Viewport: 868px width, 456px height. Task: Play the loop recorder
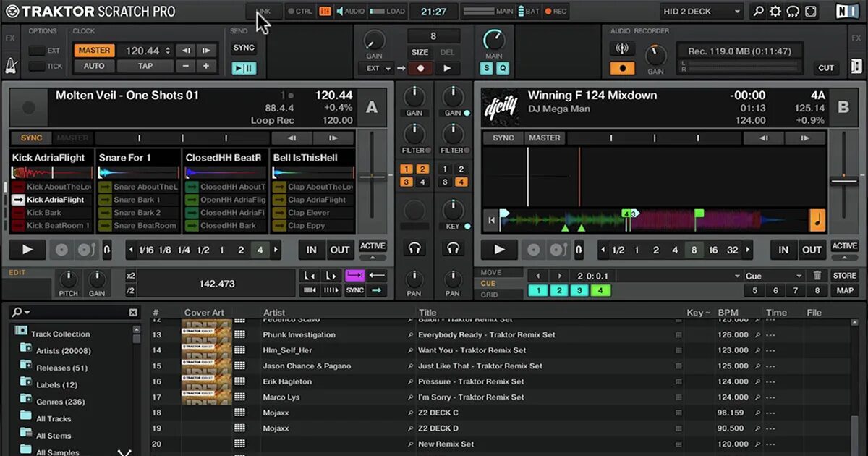tap(448, 68)
